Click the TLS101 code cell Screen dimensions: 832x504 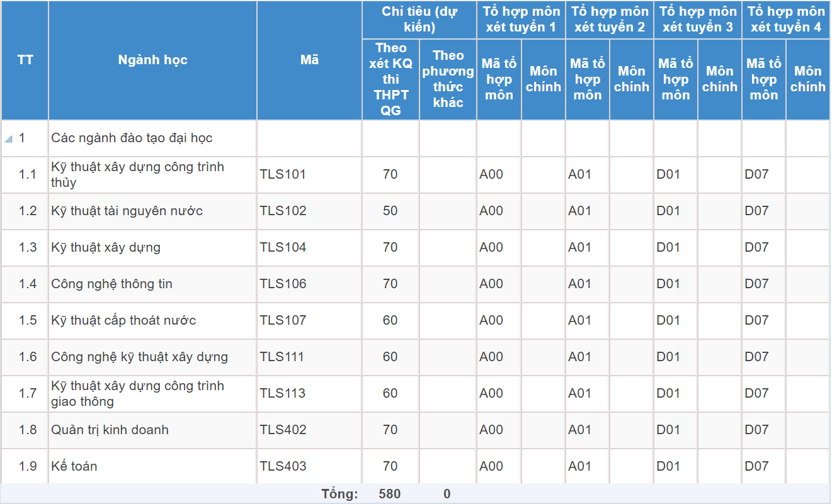point(283,174)
